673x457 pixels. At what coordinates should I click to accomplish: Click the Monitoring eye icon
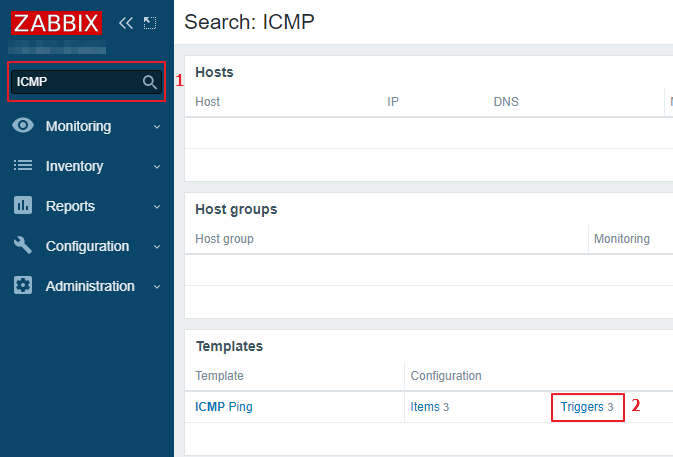pos(23,126)
